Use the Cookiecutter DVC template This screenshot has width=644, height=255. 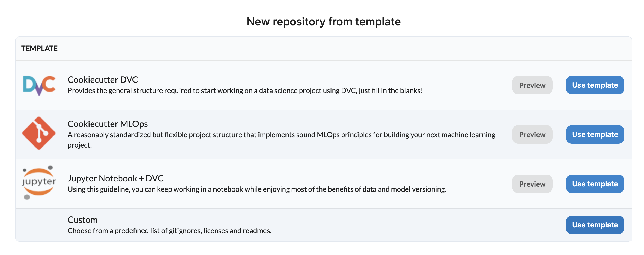[595, 85]
